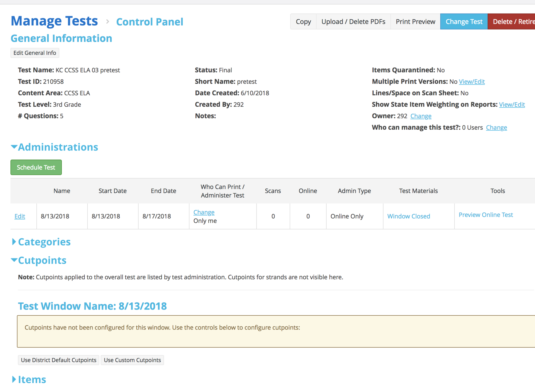Expand the Categories section
This screenshot has height=392, width=535.
[x=14, y=242]
